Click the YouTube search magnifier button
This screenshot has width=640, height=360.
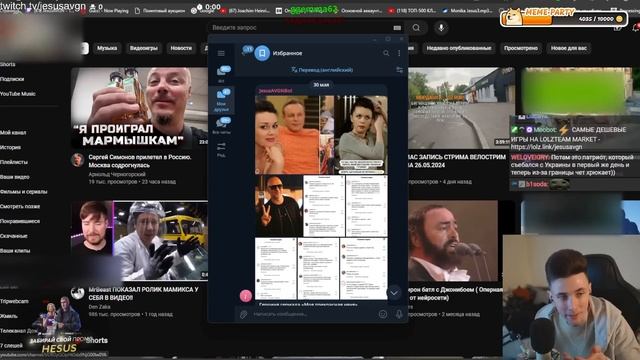click(416, 28)
